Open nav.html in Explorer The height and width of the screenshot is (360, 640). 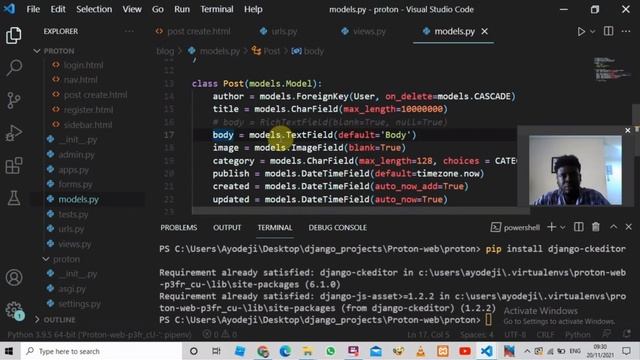(x=80, y=80)
